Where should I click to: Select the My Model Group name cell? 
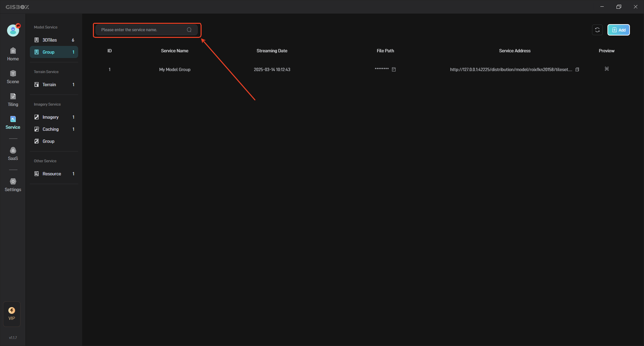tap(175, 69)
